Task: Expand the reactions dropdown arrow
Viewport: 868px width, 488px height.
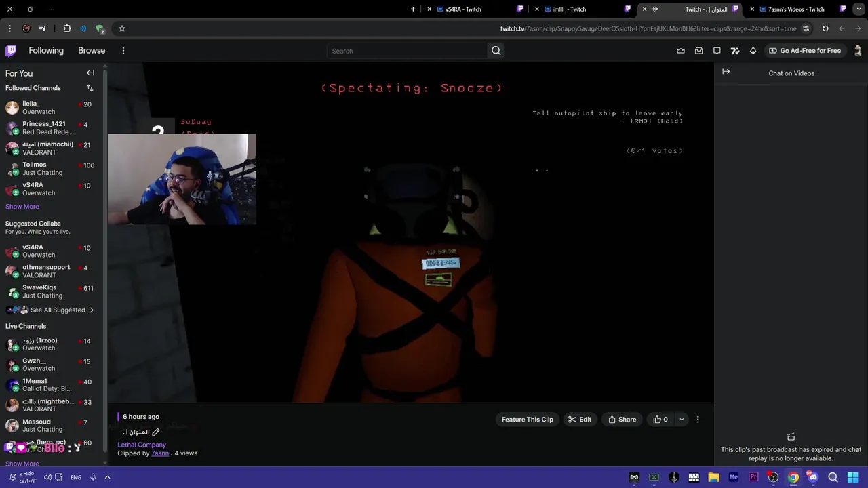Action: 682,420
